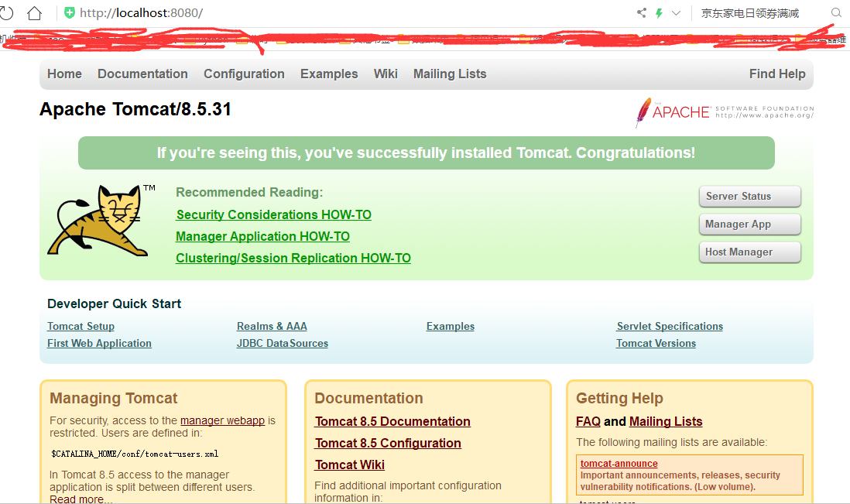Open the Configuration navigation item
850x504 pixels.
[x=244, y=74]
